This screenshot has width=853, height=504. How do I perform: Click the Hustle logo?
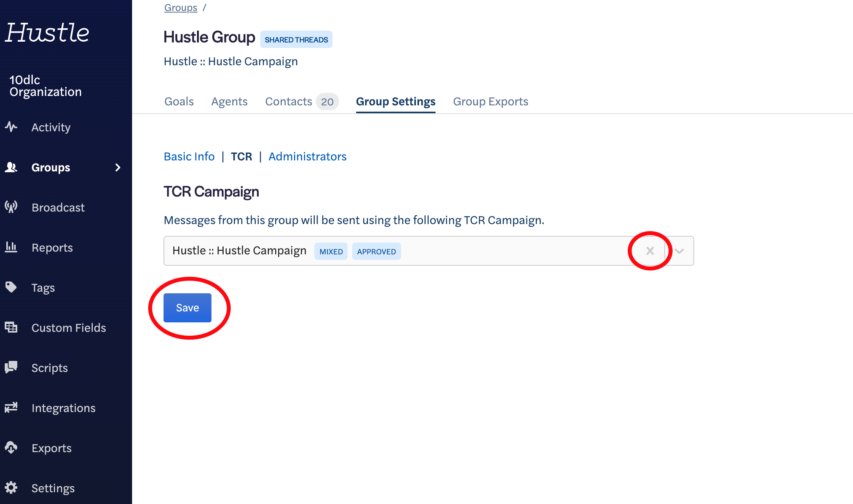[47, 32]
